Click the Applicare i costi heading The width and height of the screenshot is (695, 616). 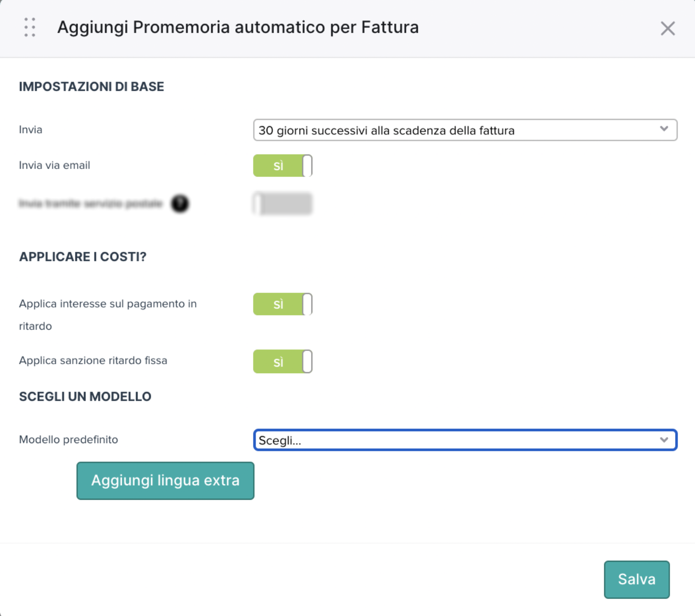tap(83, 257)
